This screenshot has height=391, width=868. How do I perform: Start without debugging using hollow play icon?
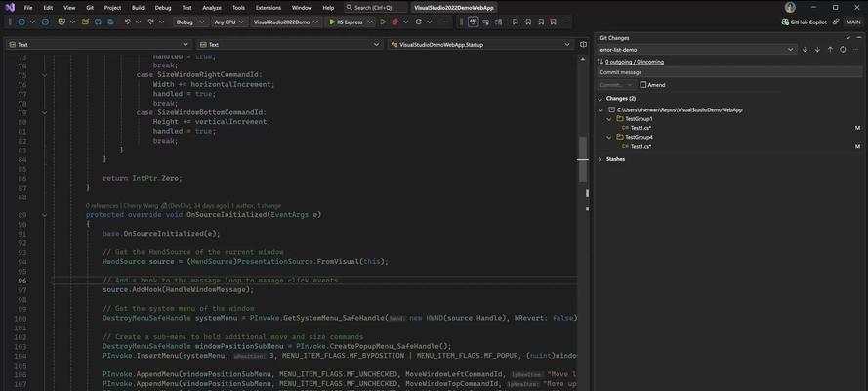(383, 22)
